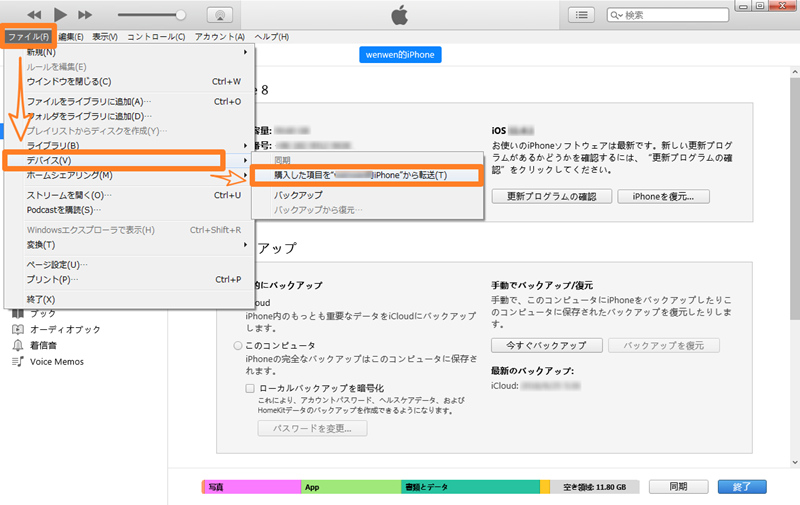Choose 終了(X) in the file menu

pyautogui.click(x=130, y=299)
